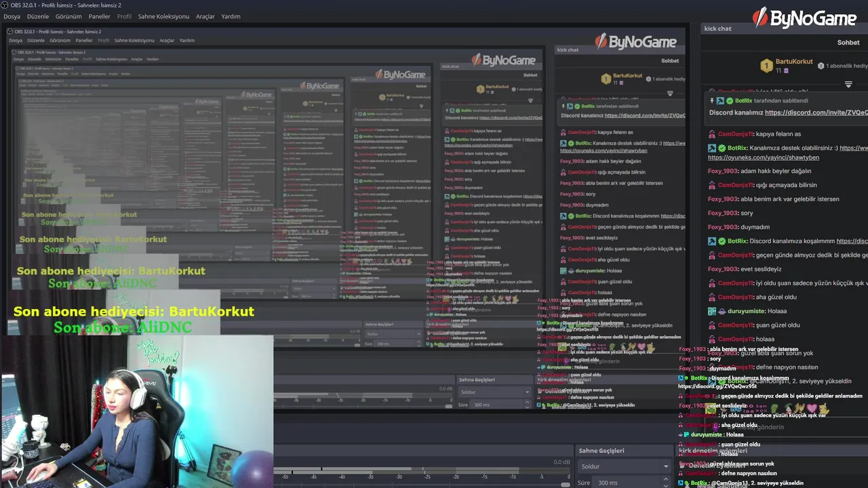The image size is (868, 488).
Task: Click the OBS logo in the title bar
Action: point(5,5)
